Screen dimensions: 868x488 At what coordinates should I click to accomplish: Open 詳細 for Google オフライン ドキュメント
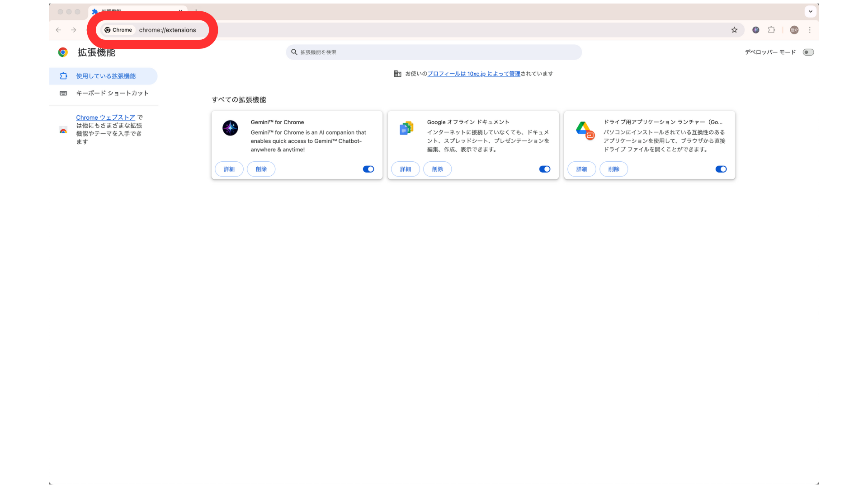coord(406,169)
